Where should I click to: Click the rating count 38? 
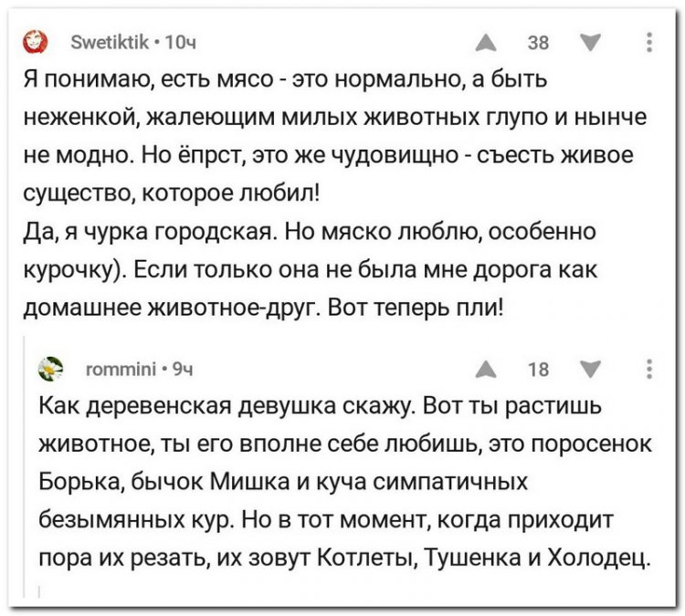click(538, 43)
